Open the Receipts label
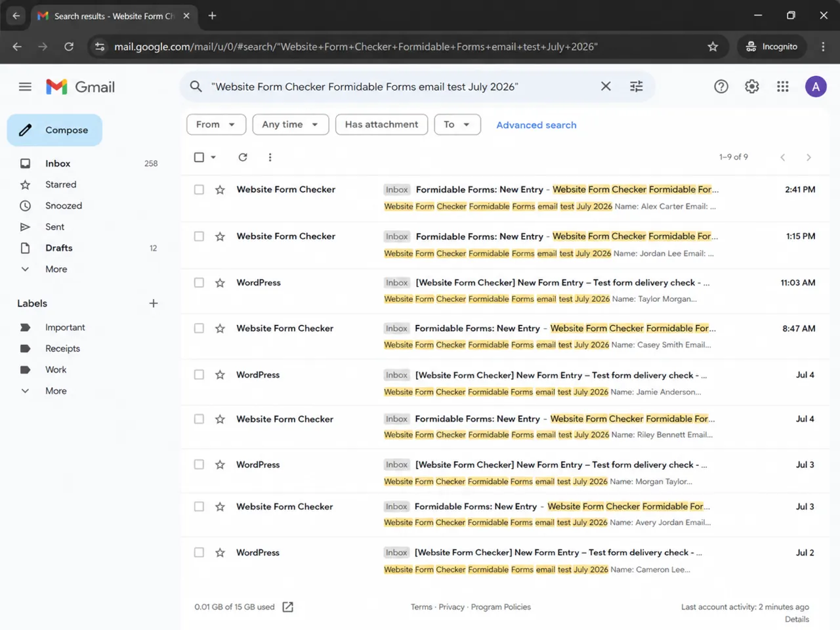 [x=62, y=348]
